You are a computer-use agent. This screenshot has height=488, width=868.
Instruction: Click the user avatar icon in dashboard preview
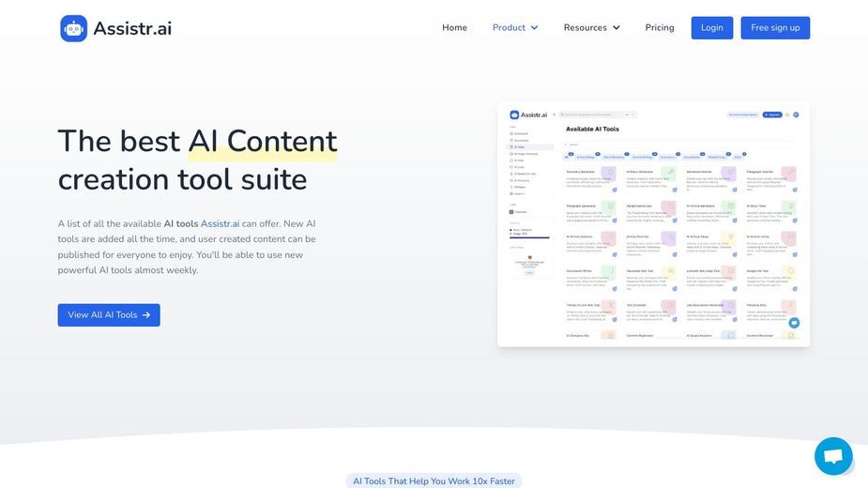point(796,114)
